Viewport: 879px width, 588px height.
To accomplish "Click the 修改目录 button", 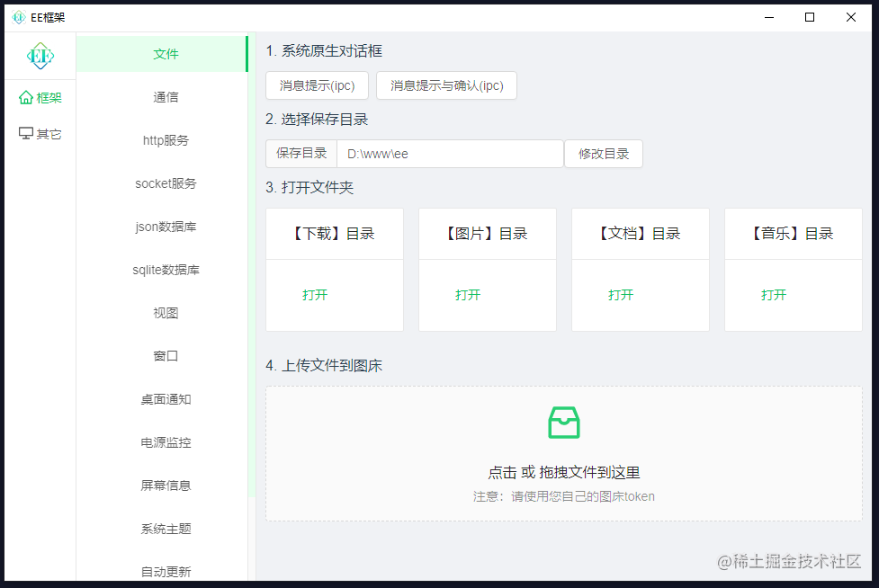I will (x=603, y=154).
